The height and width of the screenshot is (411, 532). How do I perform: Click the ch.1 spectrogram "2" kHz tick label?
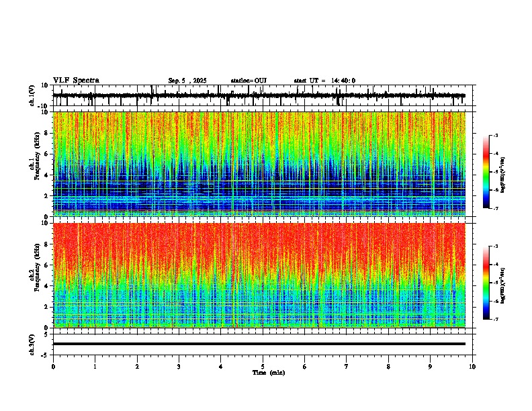click(46, 196)
